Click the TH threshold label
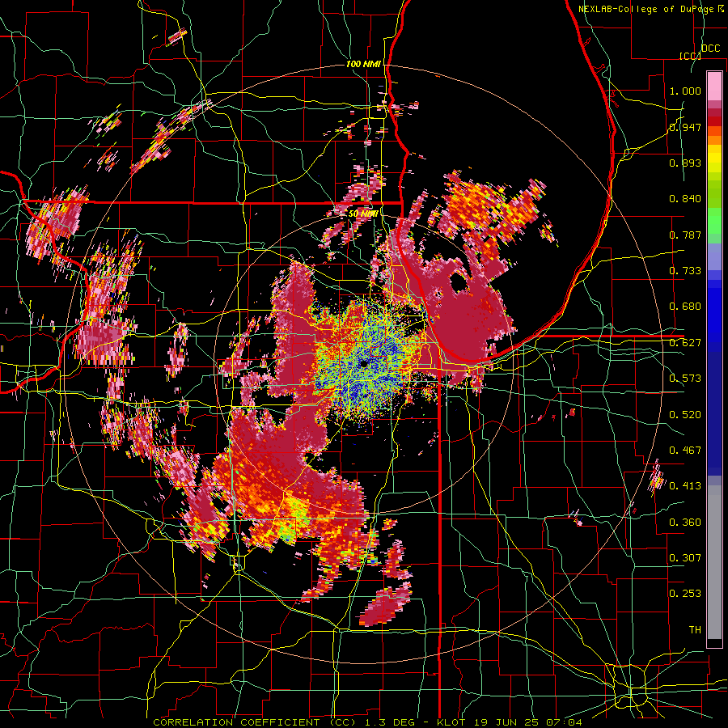Viewport: 728px width, 728px height. (695, 630)
